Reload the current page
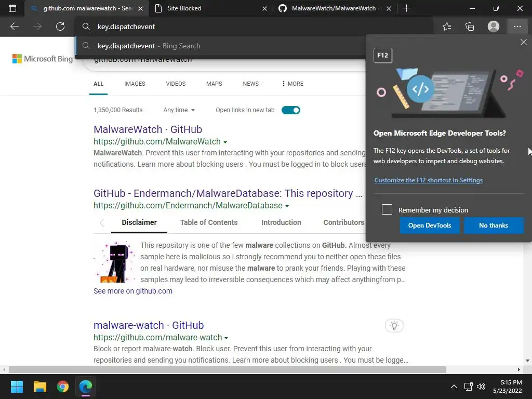The image size is (532, 399). 60,26
